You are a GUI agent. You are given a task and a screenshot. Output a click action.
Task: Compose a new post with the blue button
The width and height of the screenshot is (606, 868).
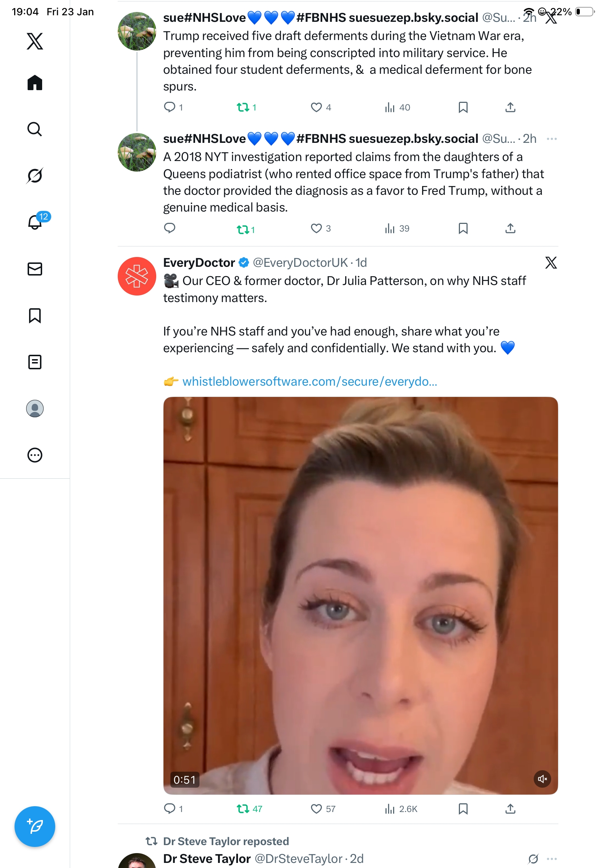point(35,826)
